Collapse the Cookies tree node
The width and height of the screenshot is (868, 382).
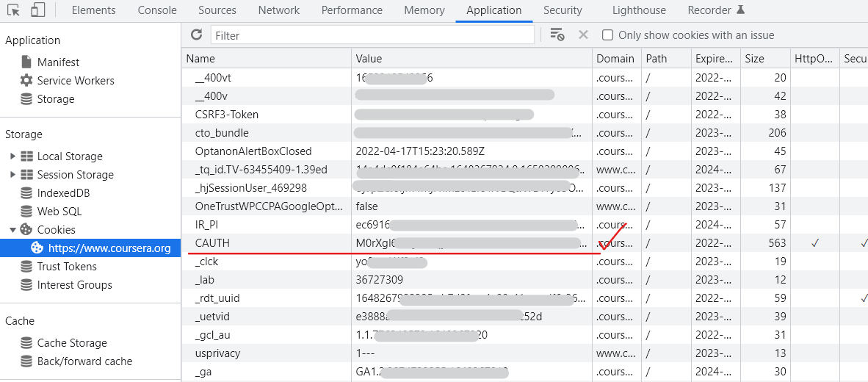coord(12,229)
